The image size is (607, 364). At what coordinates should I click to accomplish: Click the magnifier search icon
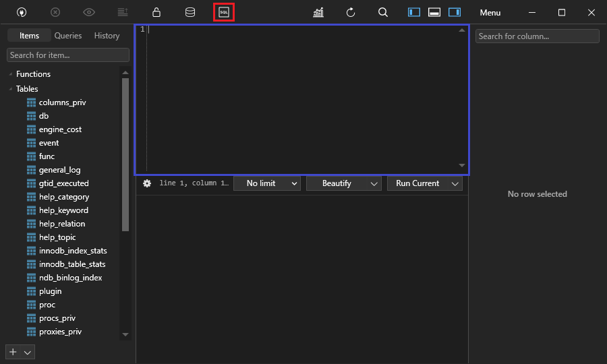[383, 12]
